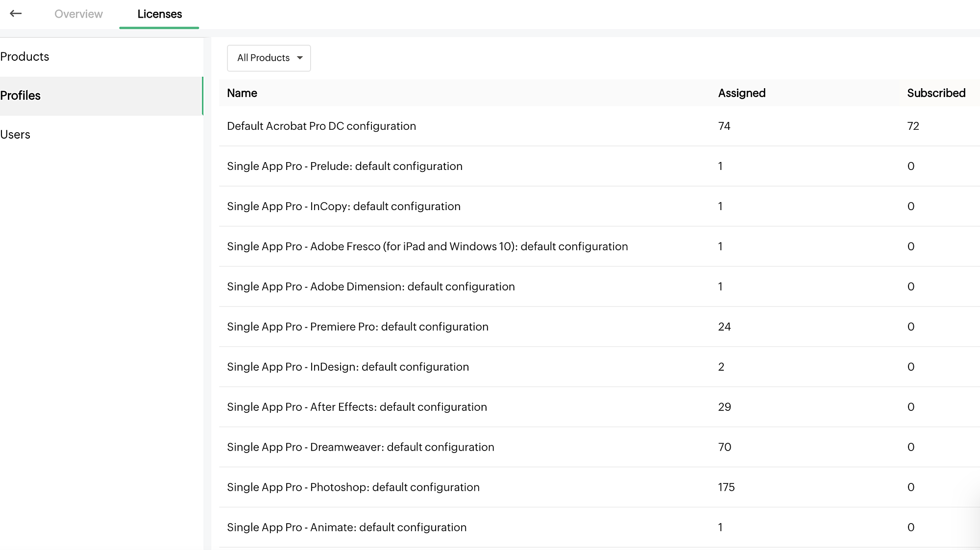
Task: Select Profiles in the sidebar
Action: click(21, 96)
